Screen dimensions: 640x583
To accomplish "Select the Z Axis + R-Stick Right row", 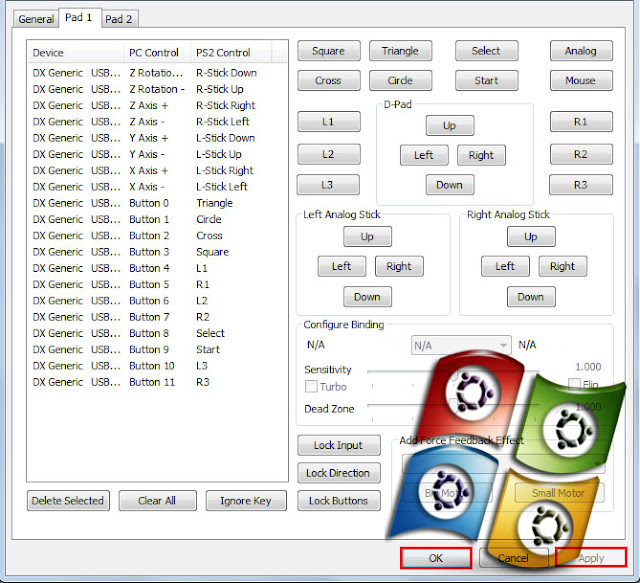I will [x=158, y=106].
